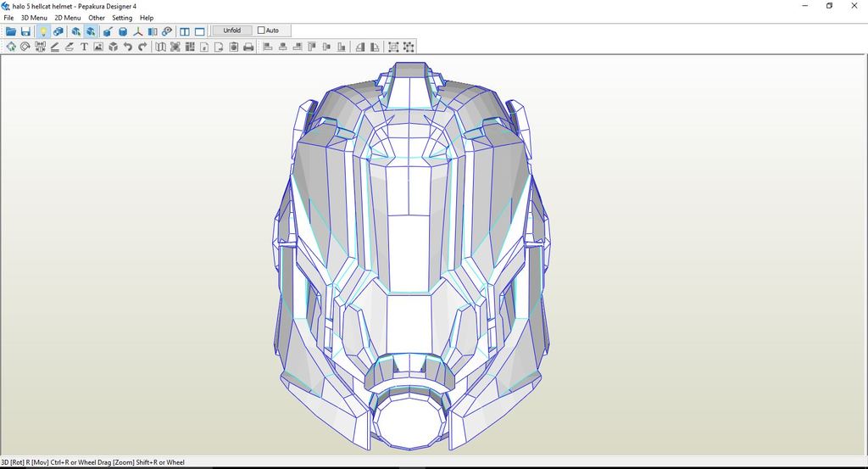Click the Open file folder icon

tap(11, 31)
